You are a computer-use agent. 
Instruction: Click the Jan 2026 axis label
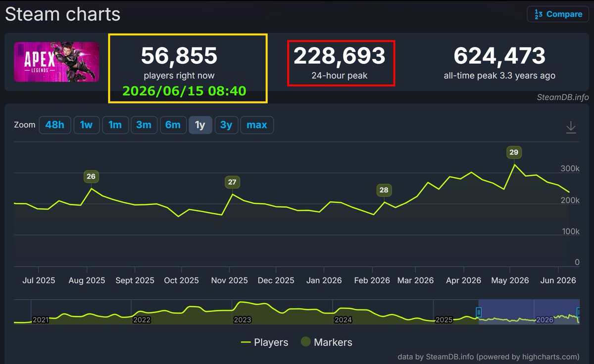tap(324, 280)
